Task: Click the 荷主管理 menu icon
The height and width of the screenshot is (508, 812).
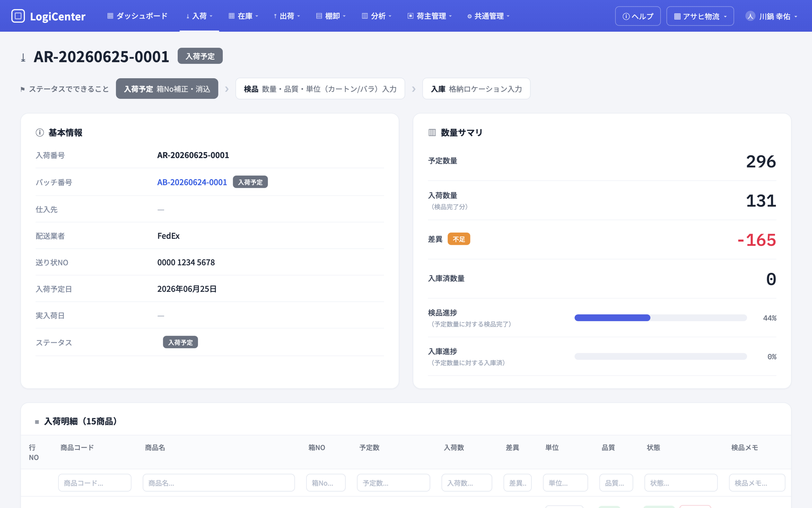Action: click(411, 16)
